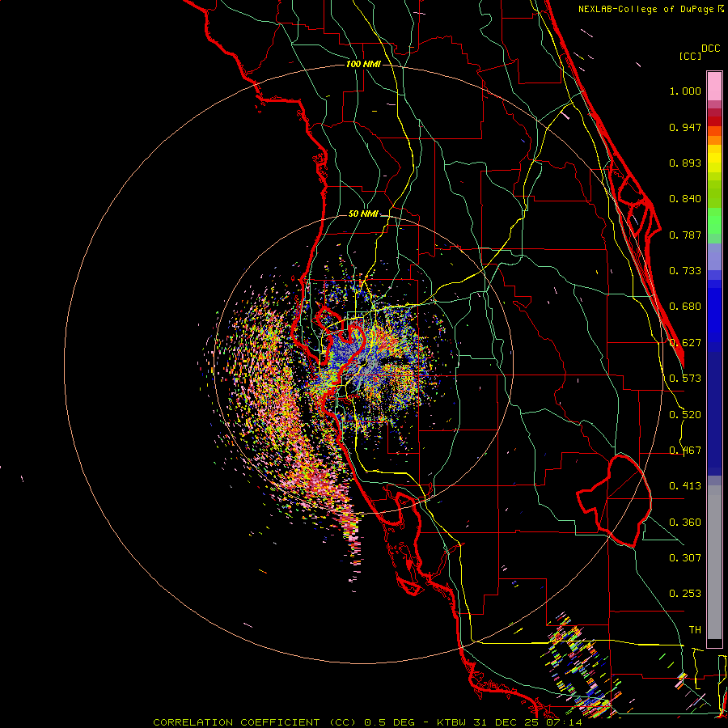The image size is (728, 728).
Task: Click the 0.253 value on the color scale
Action: (685, 594)
